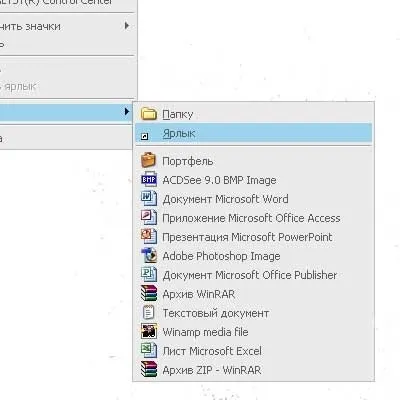Click the Word document icon
Viewport: 400px width, 400px height.
(149, 199)
